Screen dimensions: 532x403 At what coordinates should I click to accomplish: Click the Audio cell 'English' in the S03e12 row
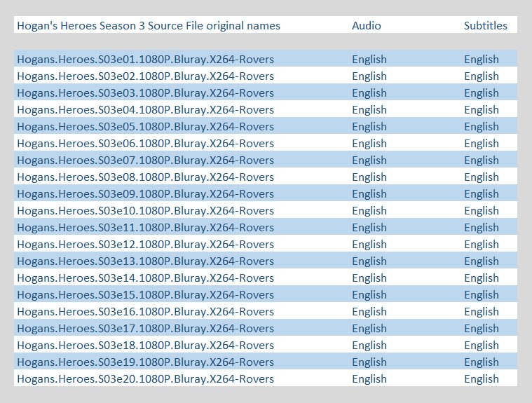tap(369, 244)
